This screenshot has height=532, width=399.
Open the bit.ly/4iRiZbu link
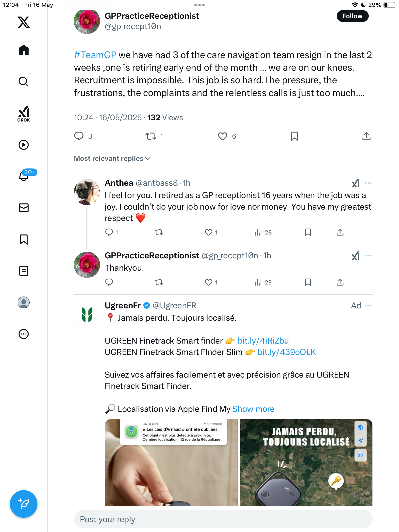263,341
